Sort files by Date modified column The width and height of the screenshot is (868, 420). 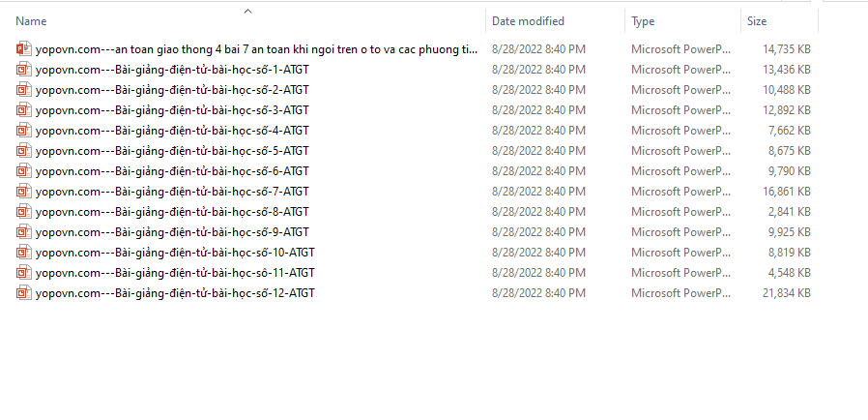(528, 20)
